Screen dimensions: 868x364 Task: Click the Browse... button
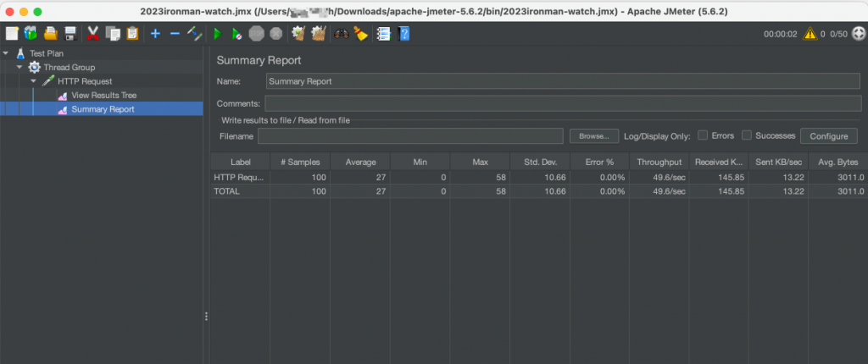pyautogui.click(x=594, y=136)
